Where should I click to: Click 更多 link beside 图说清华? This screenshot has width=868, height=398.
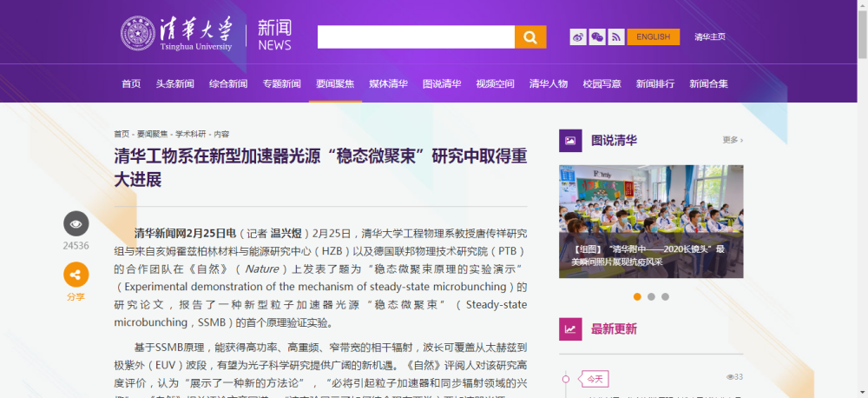click(x=733, y=140)
